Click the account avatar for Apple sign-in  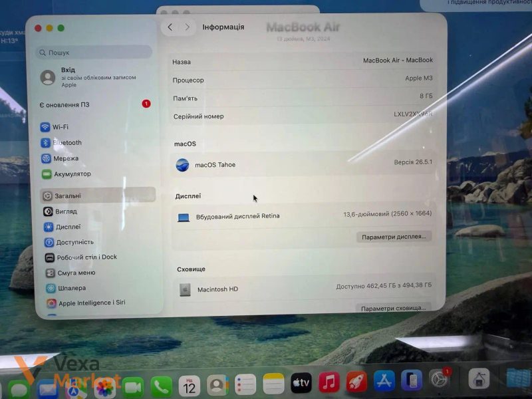tap(48, 77)
